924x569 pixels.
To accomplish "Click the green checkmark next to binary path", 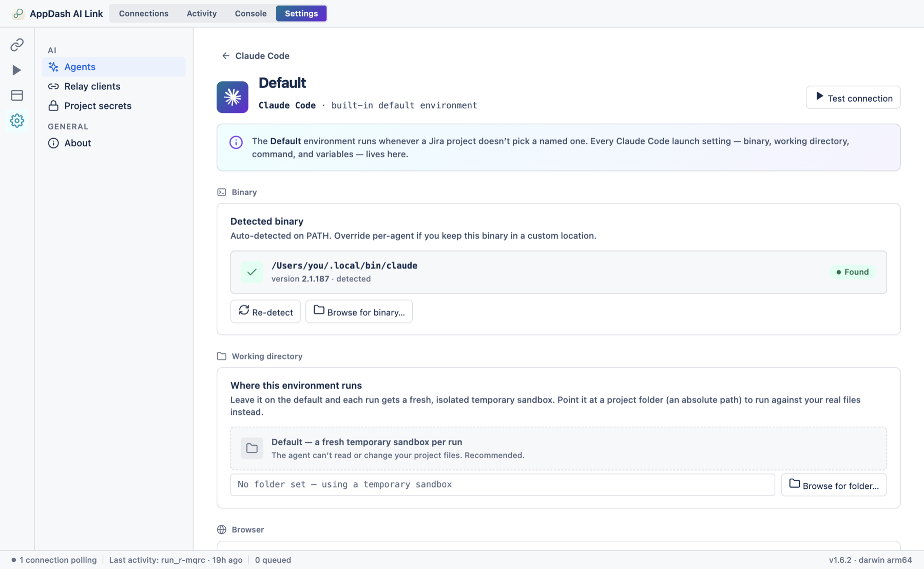I will [252, 272].
